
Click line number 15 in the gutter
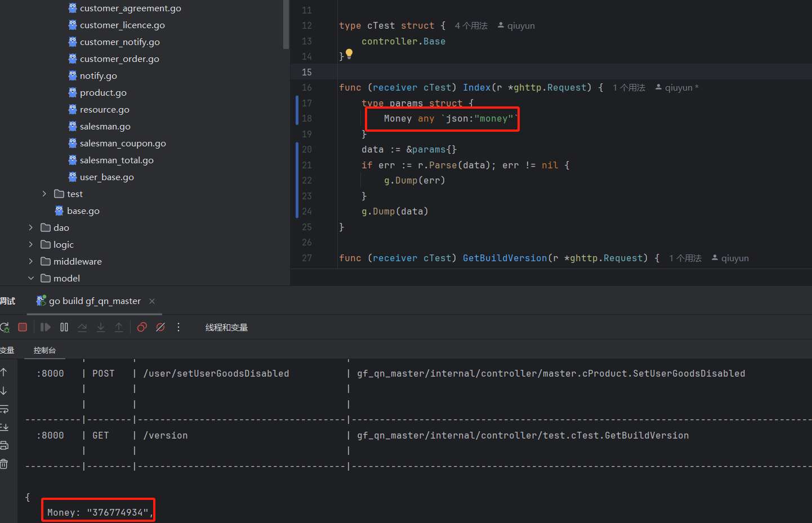(307, 72)
